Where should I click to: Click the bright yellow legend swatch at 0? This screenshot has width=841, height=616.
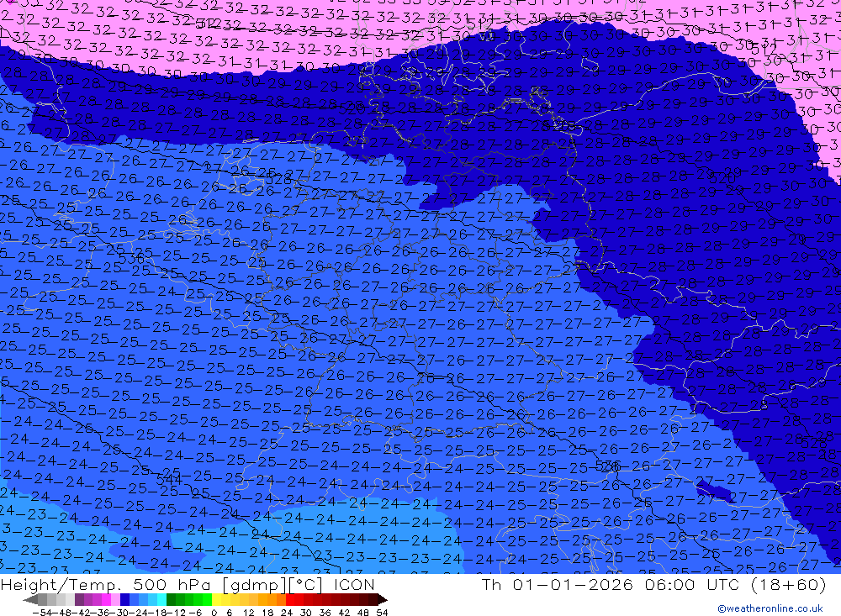point(217,600)
